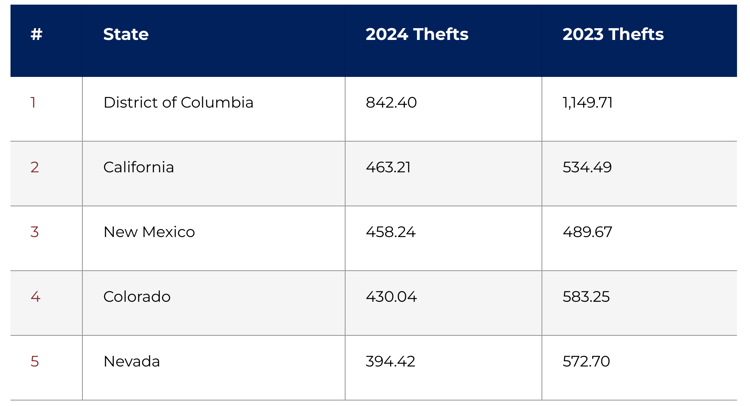Screen dimensions: 750x406
Task: Select the District of Columbia cell
Action: point(178,103)
